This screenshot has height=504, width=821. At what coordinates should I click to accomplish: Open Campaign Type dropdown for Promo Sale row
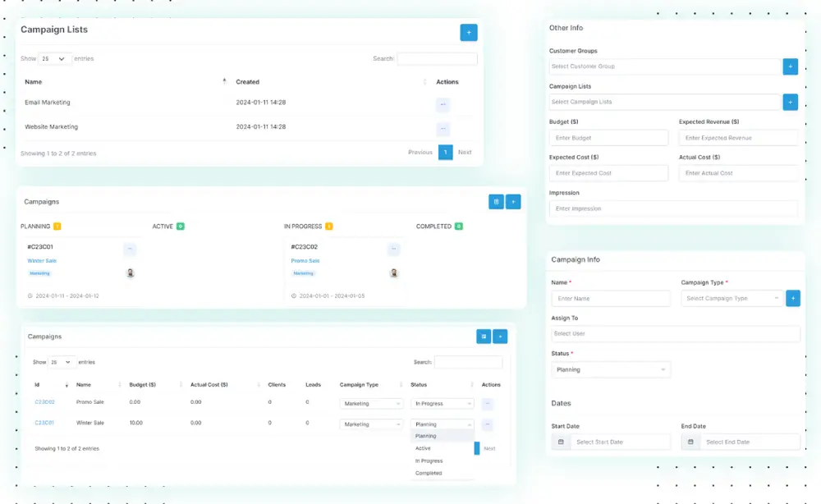point(371,404)
